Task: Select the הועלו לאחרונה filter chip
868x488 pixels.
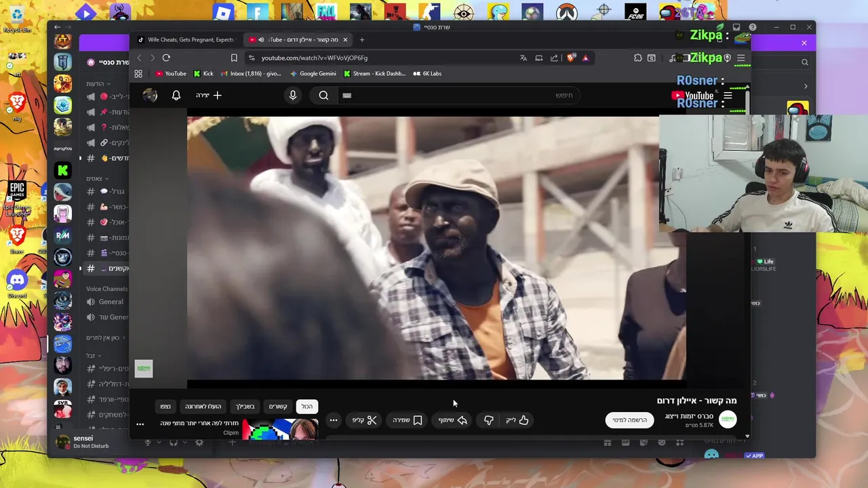Action: pyautogui.click(x=203, y=406)
